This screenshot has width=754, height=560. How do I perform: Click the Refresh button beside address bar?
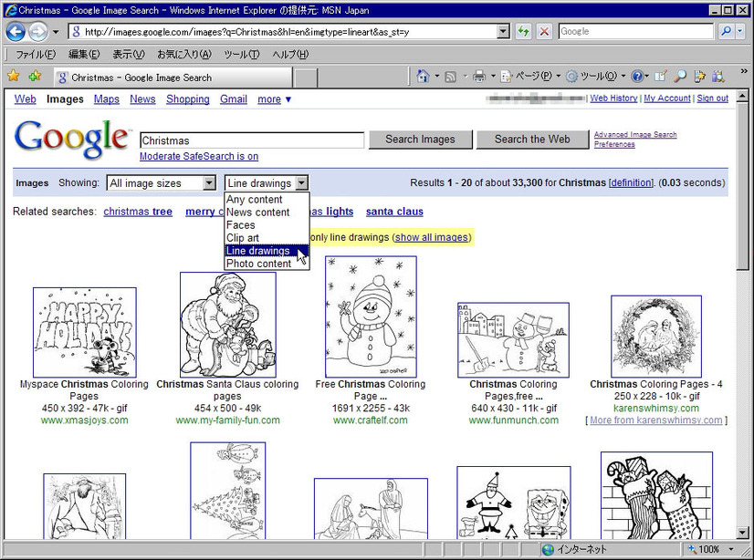pos(523,32)
